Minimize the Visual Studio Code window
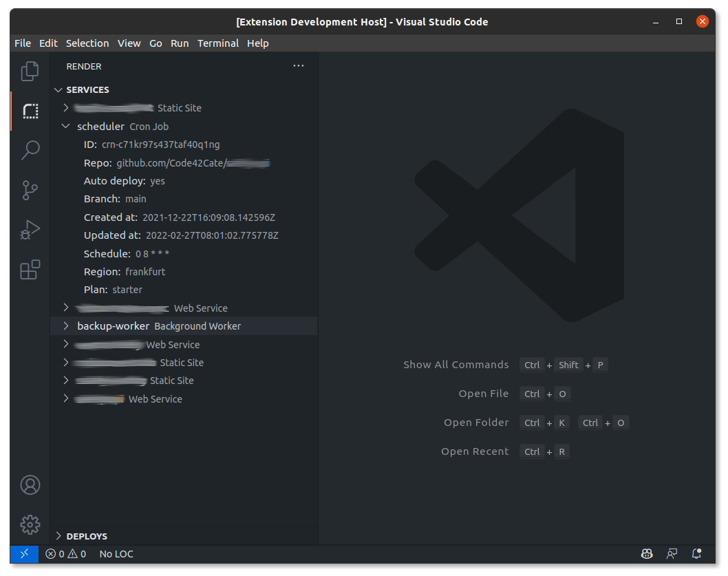The width and height of the screenshot is (728, 576). point(656,21)
